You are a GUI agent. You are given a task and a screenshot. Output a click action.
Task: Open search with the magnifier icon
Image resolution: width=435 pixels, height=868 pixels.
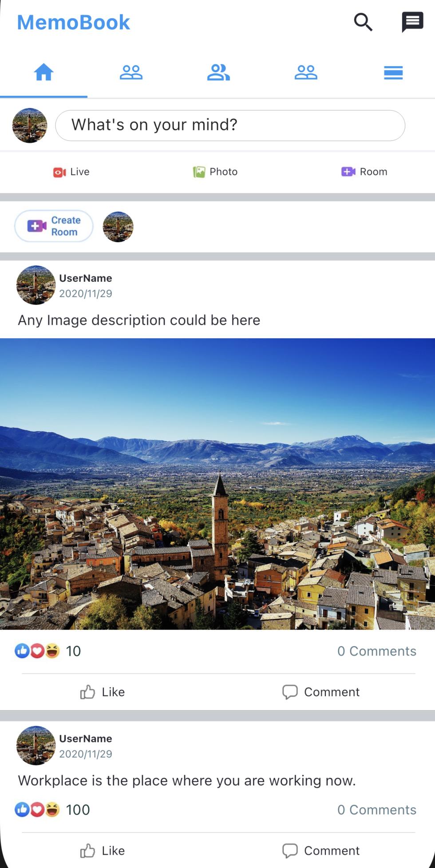click(363, 22)
